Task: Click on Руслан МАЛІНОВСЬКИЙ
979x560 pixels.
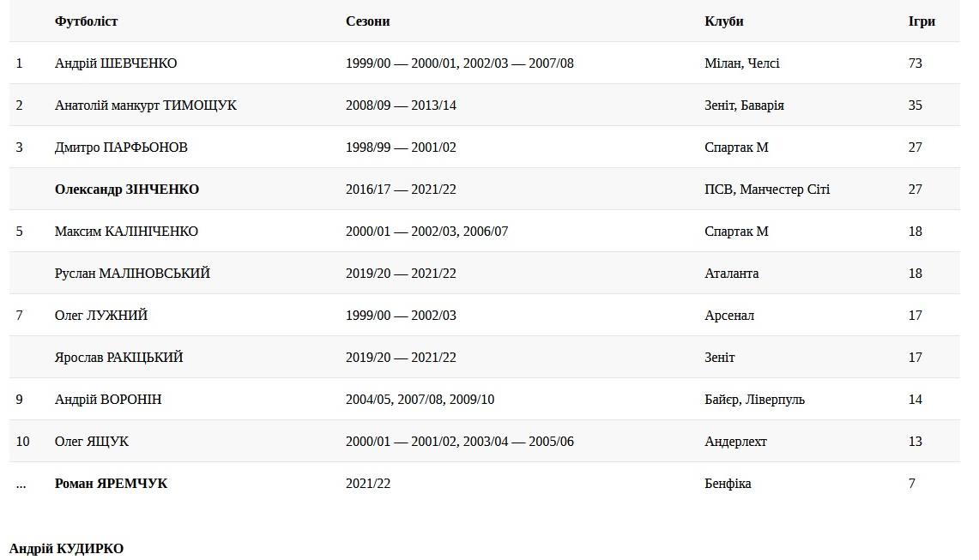Action: [132, 274]
